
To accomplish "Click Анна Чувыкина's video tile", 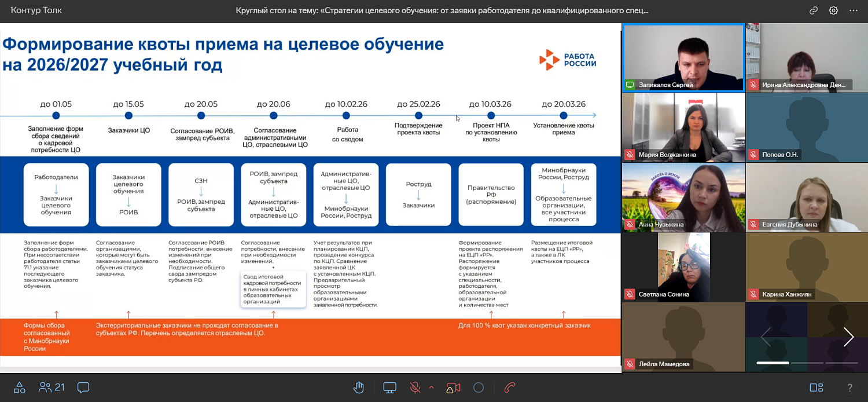I will pos(683,197).
